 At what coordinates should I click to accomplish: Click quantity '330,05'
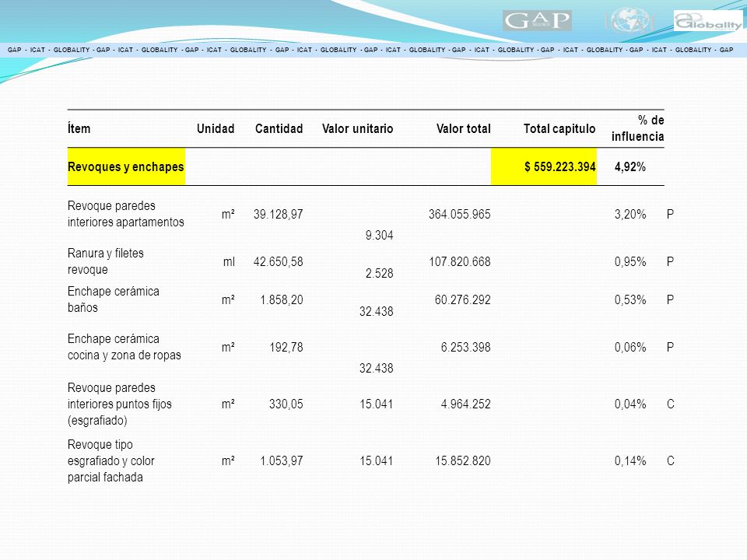tap(286, 404)
